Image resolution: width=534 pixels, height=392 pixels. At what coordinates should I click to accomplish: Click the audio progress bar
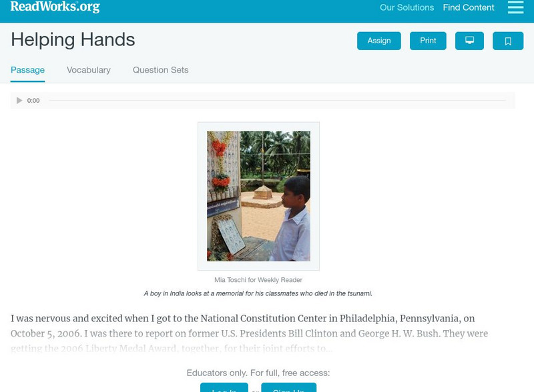[x=277, y=101]
